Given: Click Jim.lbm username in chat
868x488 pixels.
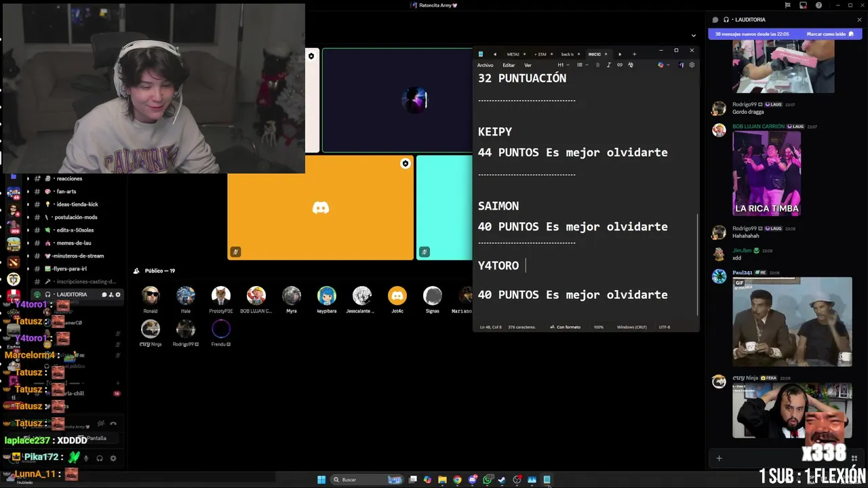Looking at the screenshot, I should (741, 251).
